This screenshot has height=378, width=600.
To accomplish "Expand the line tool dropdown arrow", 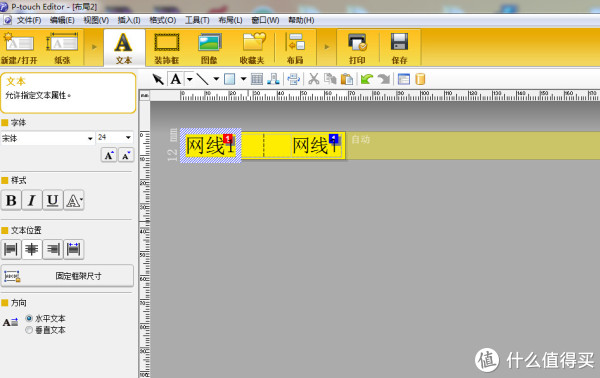I will (216, 79).
